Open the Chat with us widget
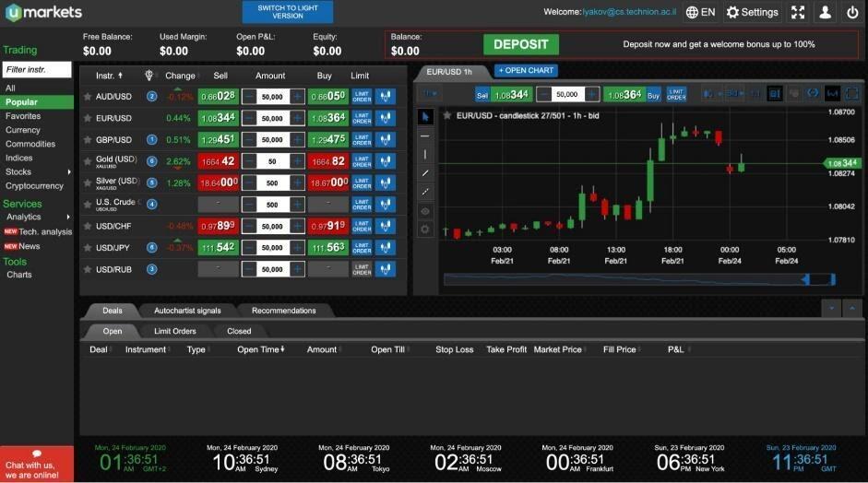This screenshot has height=483, width=868. coord(37,465)
